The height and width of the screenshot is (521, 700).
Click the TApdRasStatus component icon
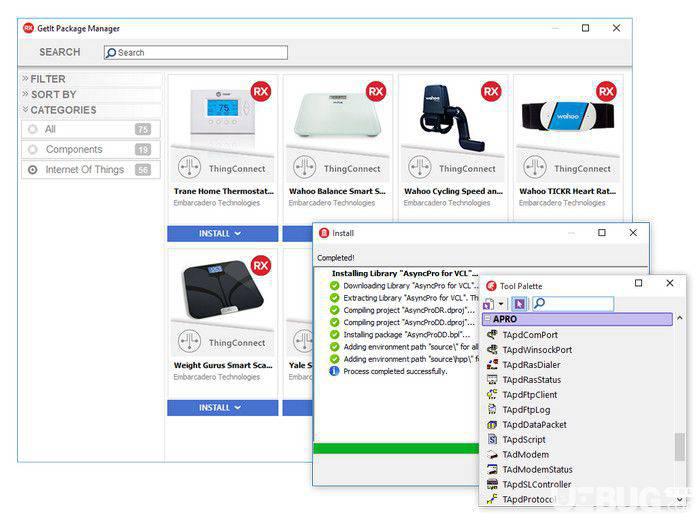coord(492,379)
